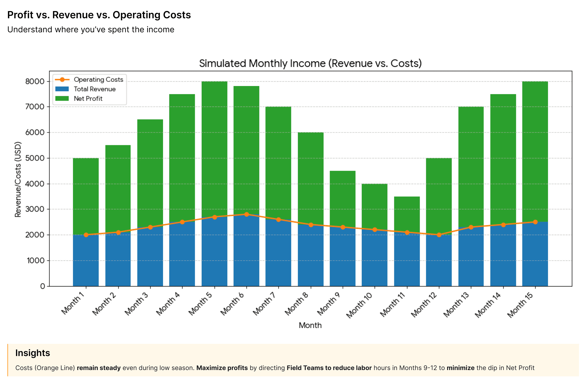The image size is (588, 389).
Task: Click the orange Operating Costs legend marker
Action: pyautogui.click(x=62, y=80)
